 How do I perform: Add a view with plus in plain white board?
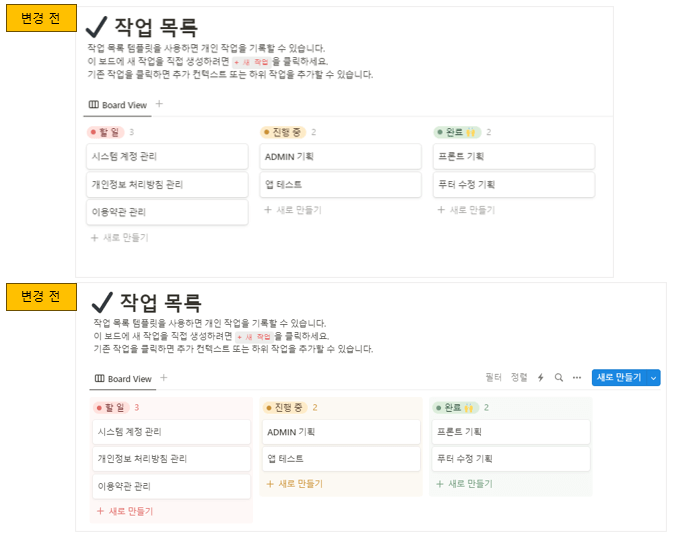click(159, 104)
